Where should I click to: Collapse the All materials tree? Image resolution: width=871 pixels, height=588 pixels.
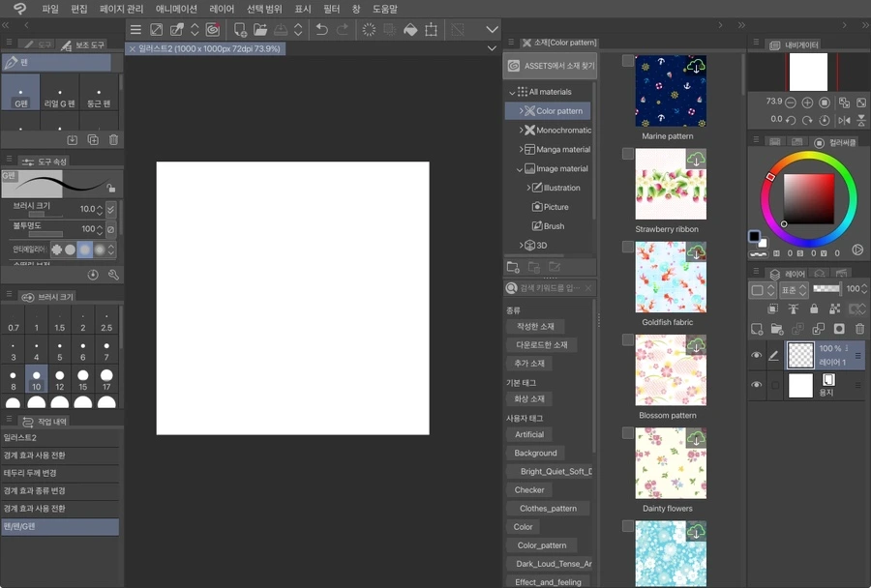click(x=512, y=92)
